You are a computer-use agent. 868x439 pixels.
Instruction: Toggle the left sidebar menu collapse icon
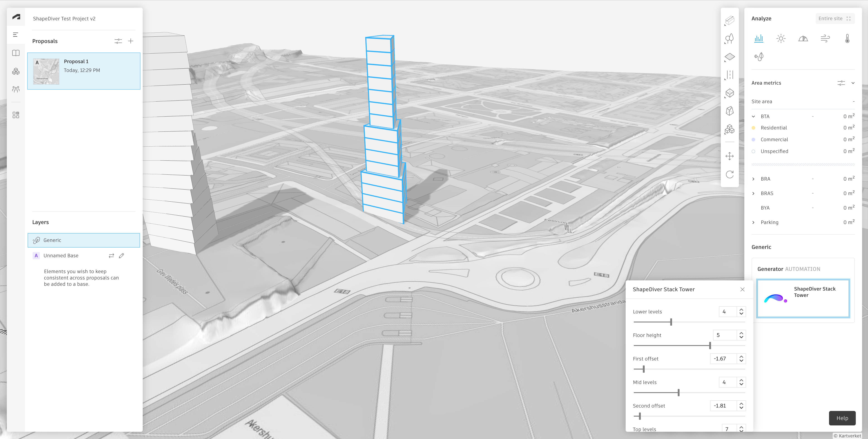tap(15, 35)
